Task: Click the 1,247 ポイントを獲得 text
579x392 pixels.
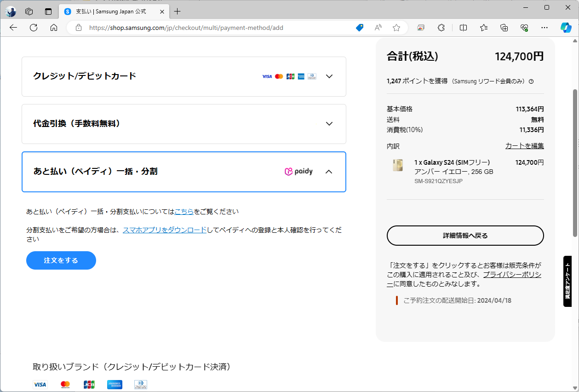Action: 417,81
